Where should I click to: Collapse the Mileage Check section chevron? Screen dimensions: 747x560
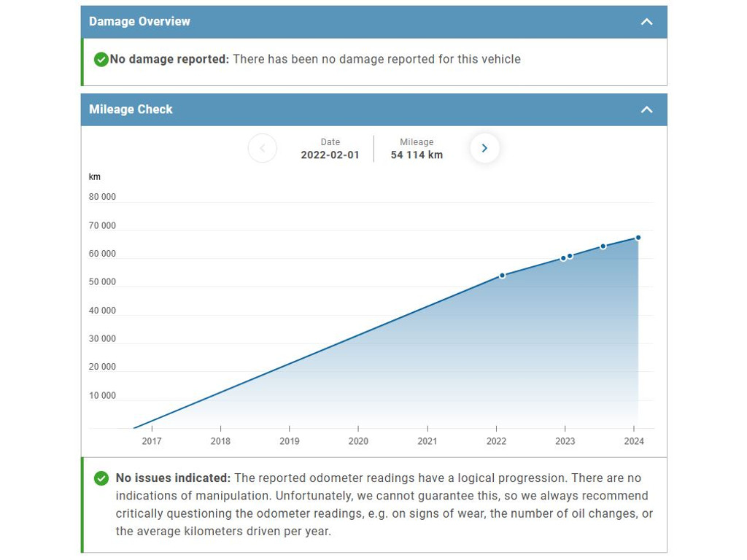[x=646, y=109]
